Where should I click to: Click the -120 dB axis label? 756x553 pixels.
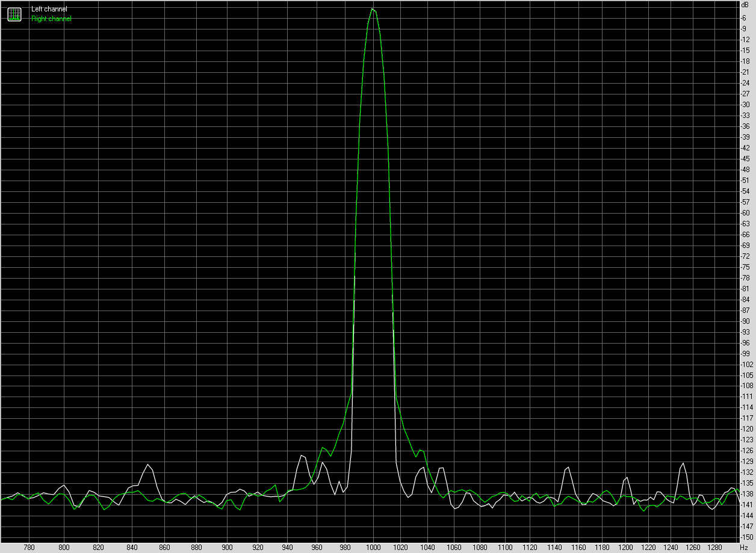click(747, 428)
